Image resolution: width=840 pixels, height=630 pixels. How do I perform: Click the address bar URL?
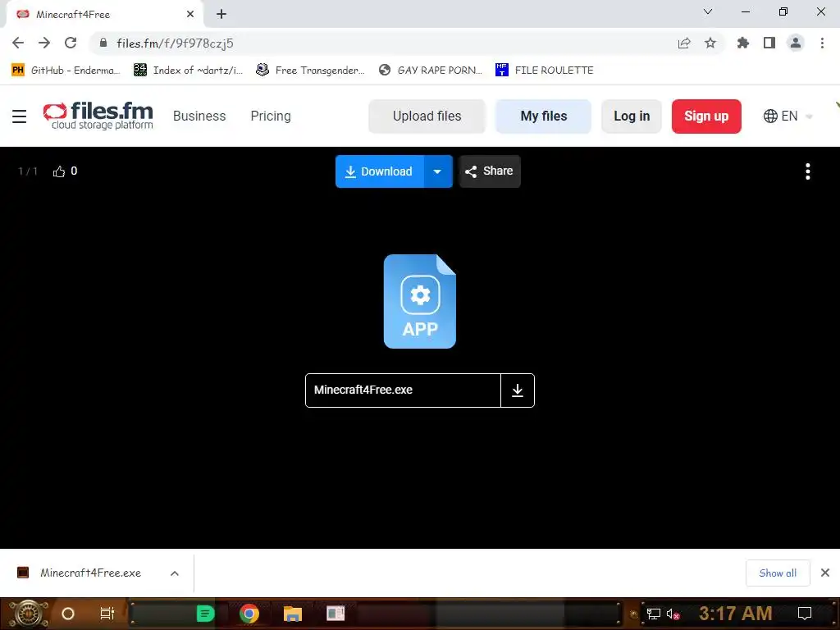click(x=176, y=43)
